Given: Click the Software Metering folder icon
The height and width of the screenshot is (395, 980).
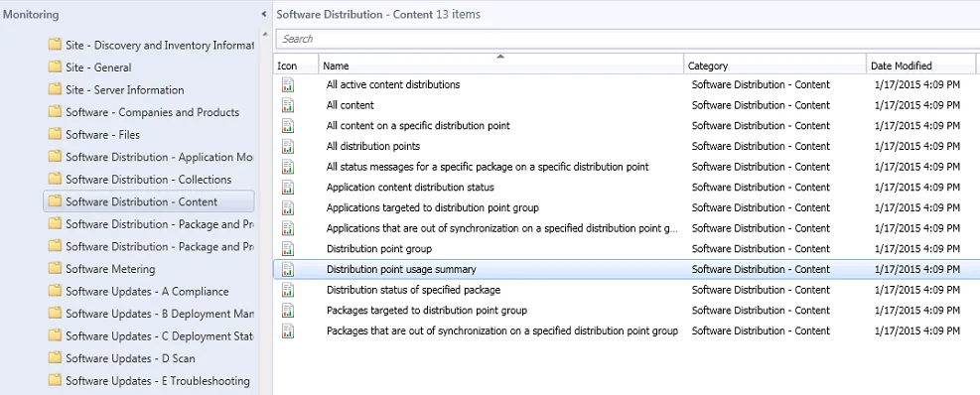Looking at the screenshot, I should click(x=55, y=269).
